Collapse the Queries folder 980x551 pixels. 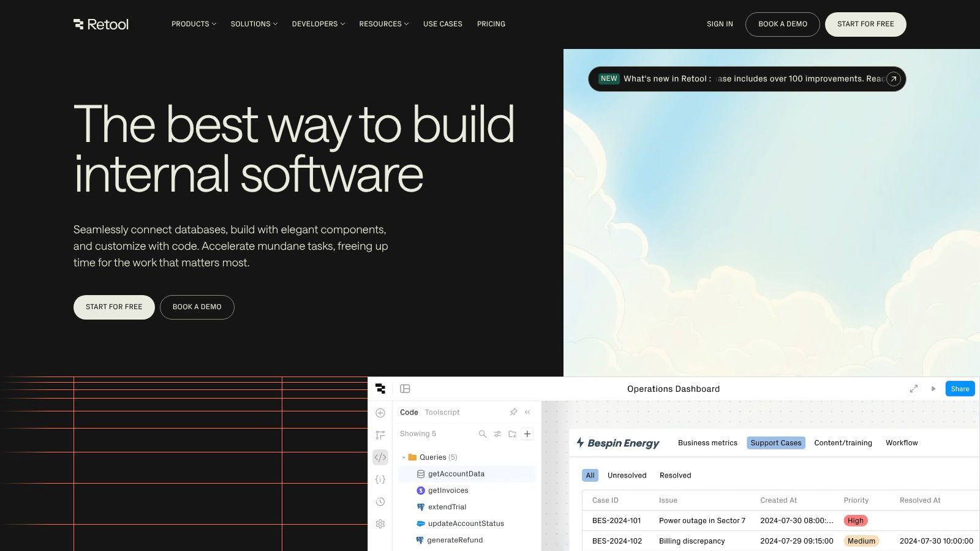click(404, 457)
